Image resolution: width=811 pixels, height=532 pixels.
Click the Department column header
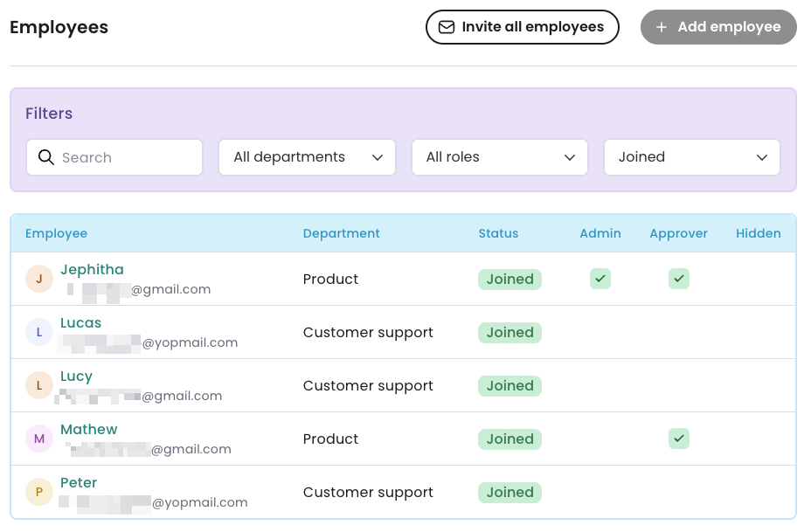tap(341, 233)
